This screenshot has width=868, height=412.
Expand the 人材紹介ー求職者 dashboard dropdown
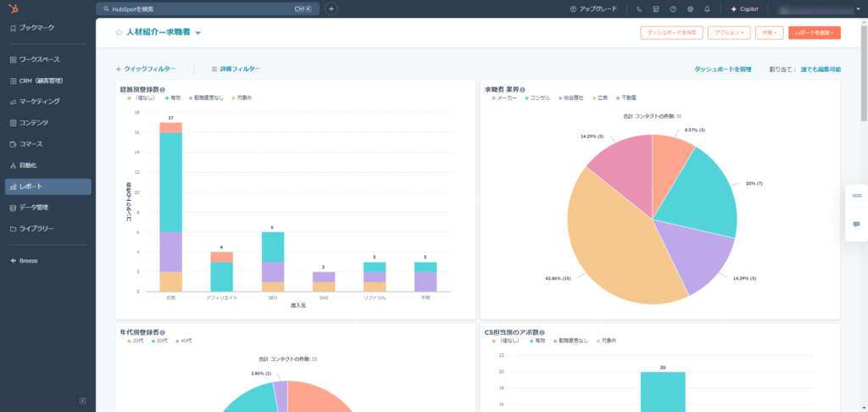coord(198,33)
